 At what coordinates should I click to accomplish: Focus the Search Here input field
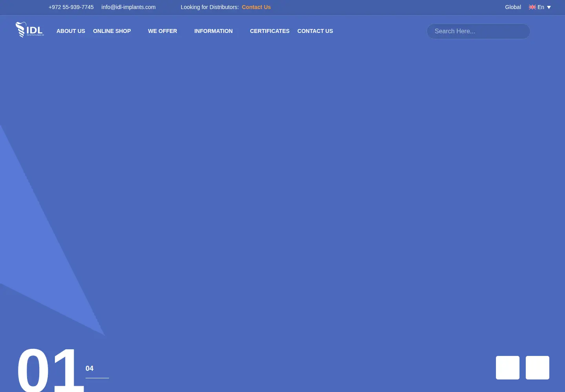478,31
